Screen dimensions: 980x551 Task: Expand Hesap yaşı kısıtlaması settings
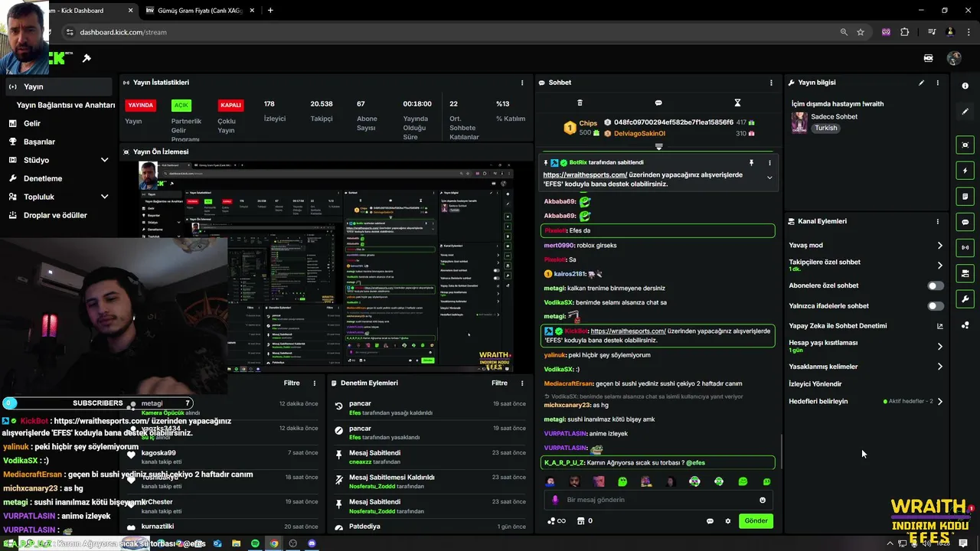click(x=940, y=346)
